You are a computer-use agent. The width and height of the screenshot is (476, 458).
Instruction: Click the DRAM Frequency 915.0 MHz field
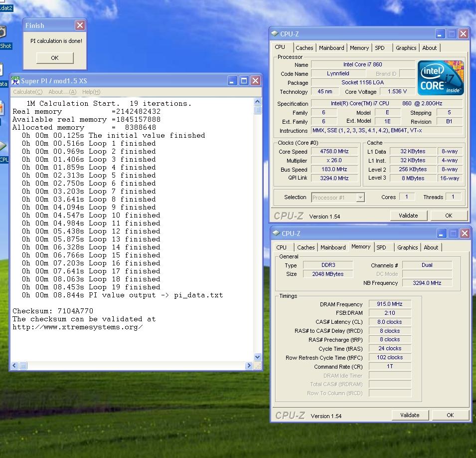click(390, 304)
